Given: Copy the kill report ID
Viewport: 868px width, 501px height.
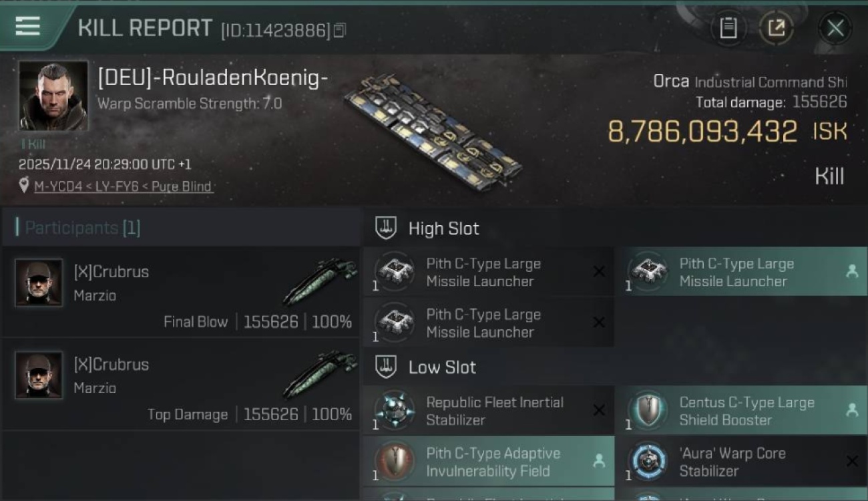Looking at the screenshot, I should 340,30.
